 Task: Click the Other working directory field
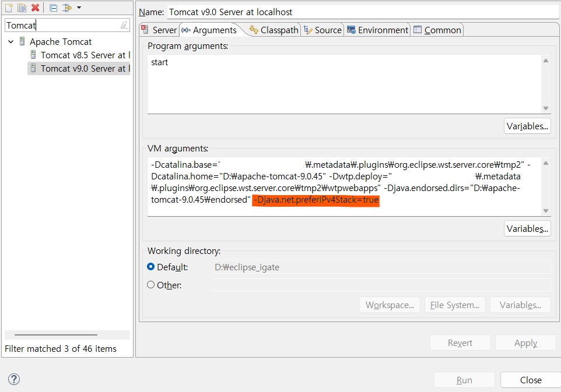pyautogui.click(x=382, y=285)
